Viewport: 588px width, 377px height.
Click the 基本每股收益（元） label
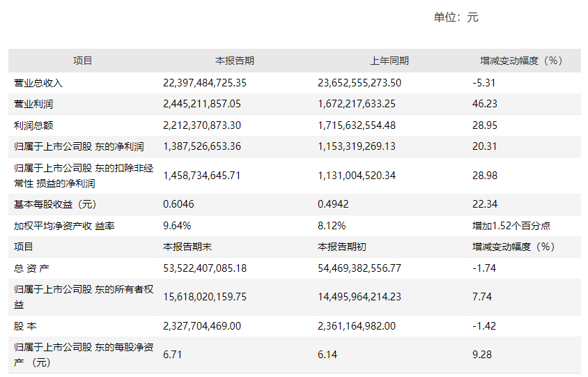55,204
